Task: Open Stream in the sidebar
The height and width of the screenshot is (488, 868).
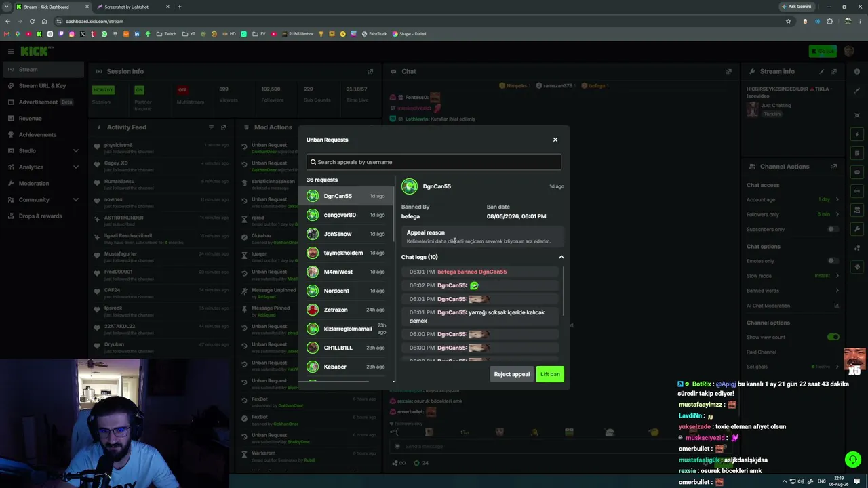Action: [x=43, y=69]
